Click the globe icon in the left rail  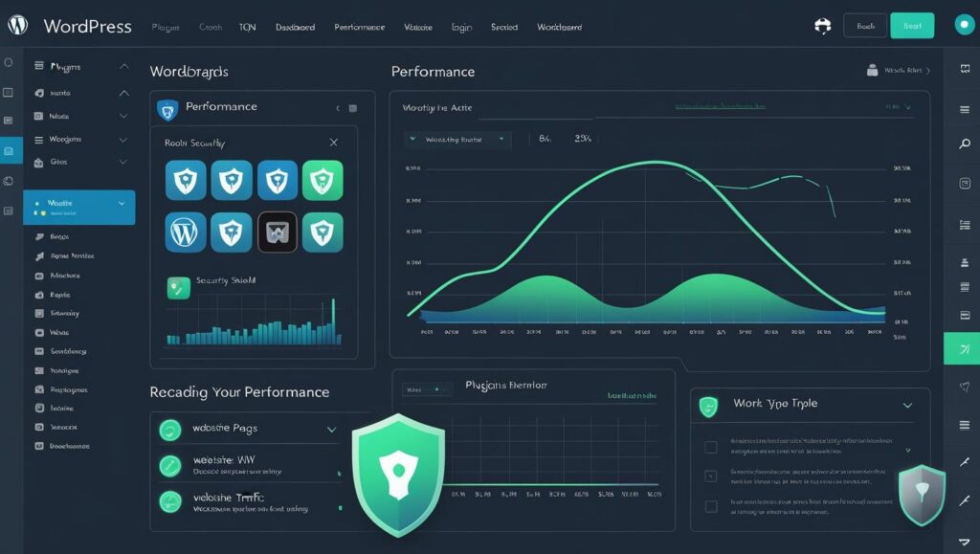click(9, 181)
